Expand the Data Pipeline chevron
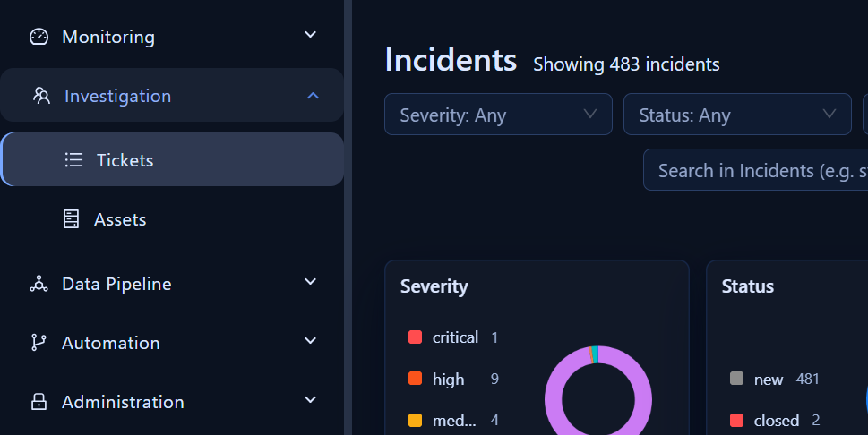Viewport: 868px width, 435px height. (311, 282)
